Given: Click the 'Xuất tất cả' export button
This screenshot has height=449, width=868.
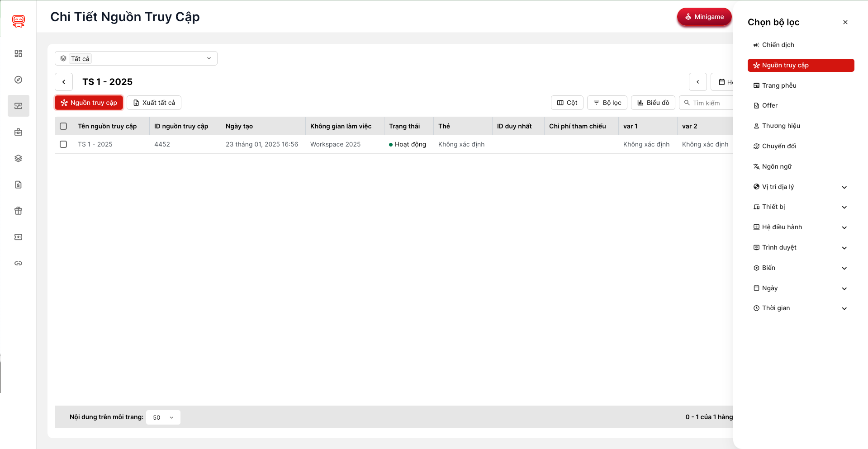Looking at the screenshot, I should click(154, 103).
